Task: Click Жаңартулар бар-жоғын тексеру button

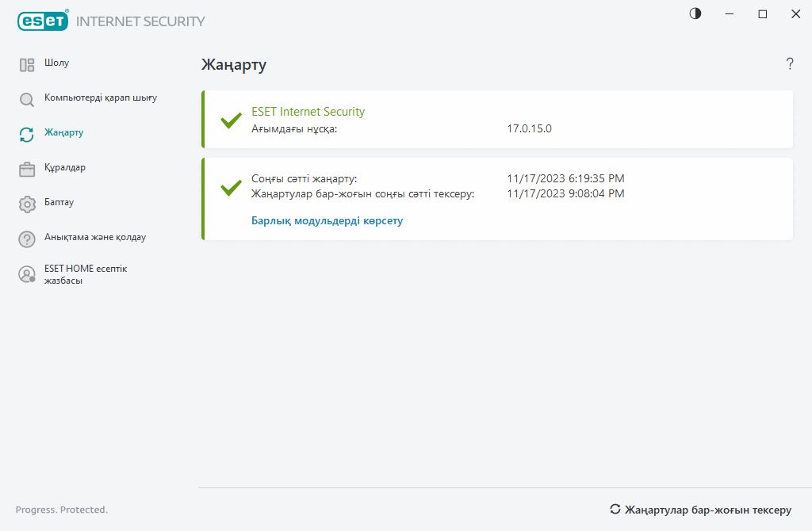Action: click(700, 510)
